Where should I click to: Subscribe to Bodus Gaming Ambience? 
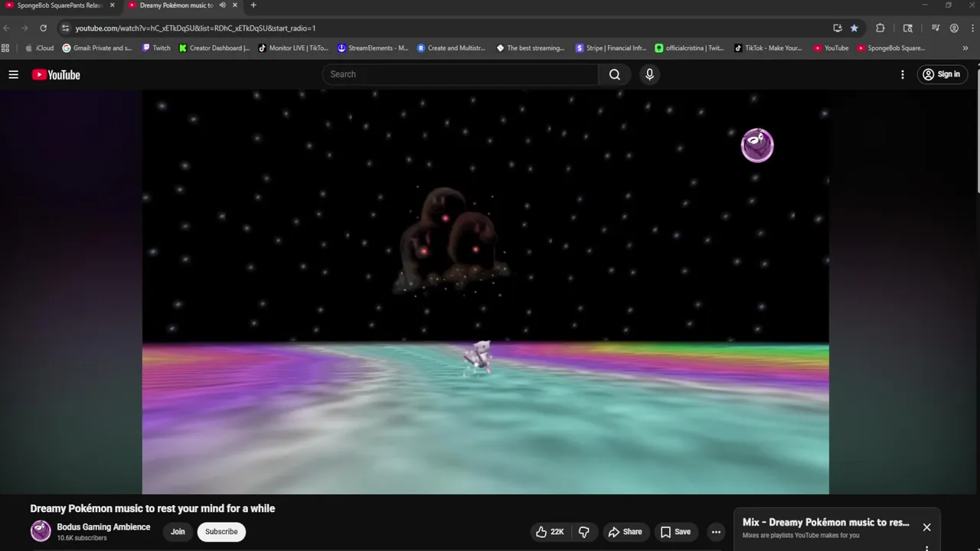221,532
